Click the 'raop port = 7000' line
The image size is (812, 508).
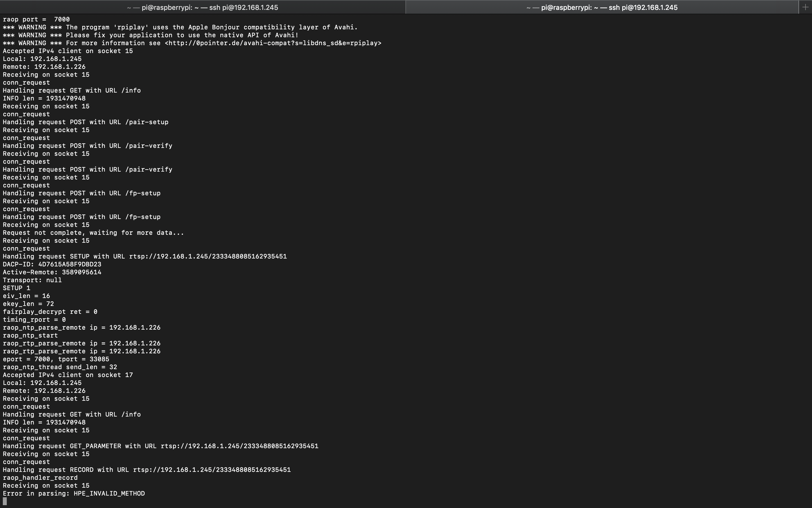[x=36, y=19]
